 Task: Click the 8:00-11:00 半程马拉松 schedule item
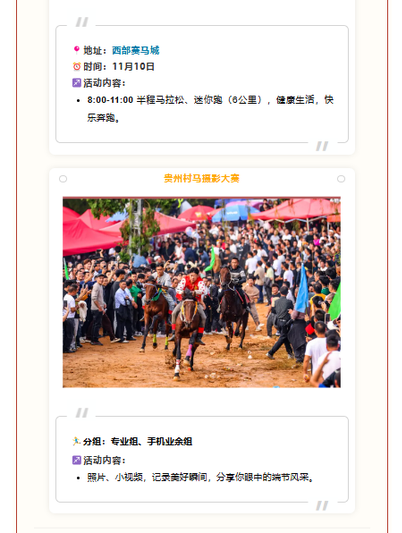pos(210,108)
